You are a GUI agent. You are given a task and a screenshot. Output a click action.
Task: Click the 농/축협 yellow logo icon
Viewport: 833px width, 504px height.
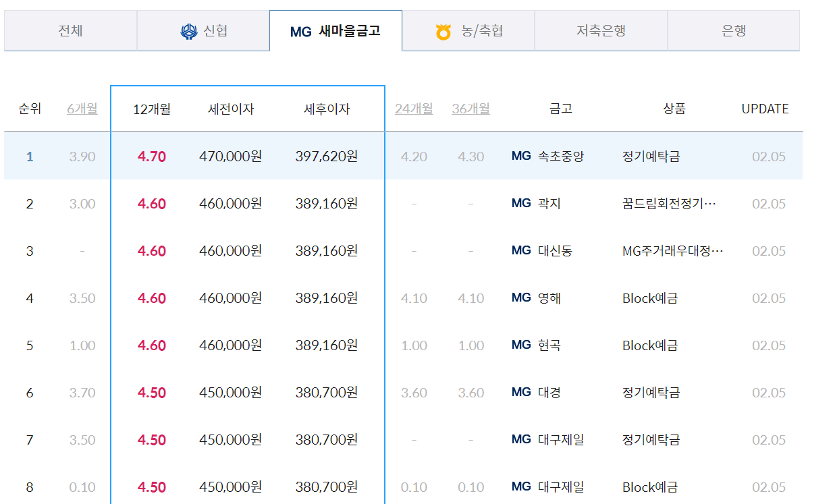point(444,32)
